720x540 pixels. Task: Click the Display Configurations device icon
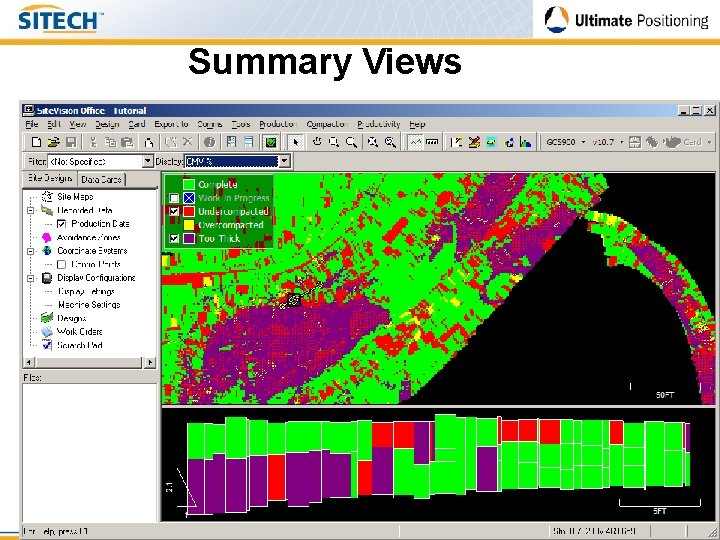46,278
